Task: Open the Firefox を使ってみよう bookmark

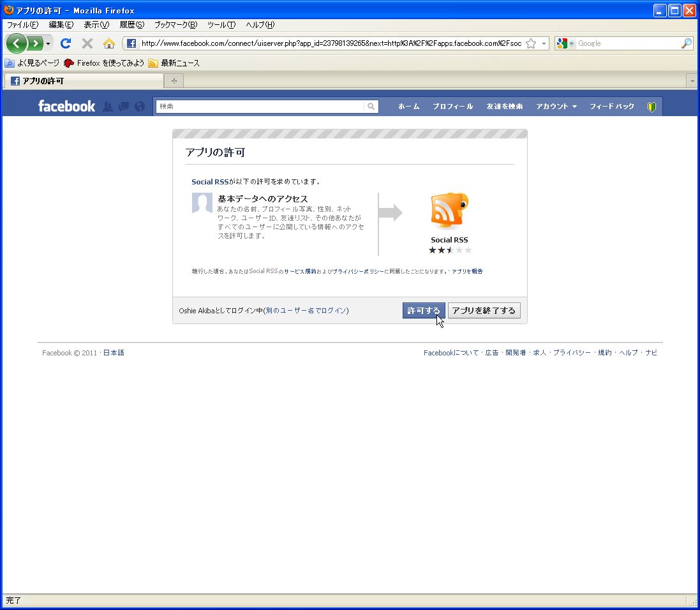Action: [x=104, y=63]
